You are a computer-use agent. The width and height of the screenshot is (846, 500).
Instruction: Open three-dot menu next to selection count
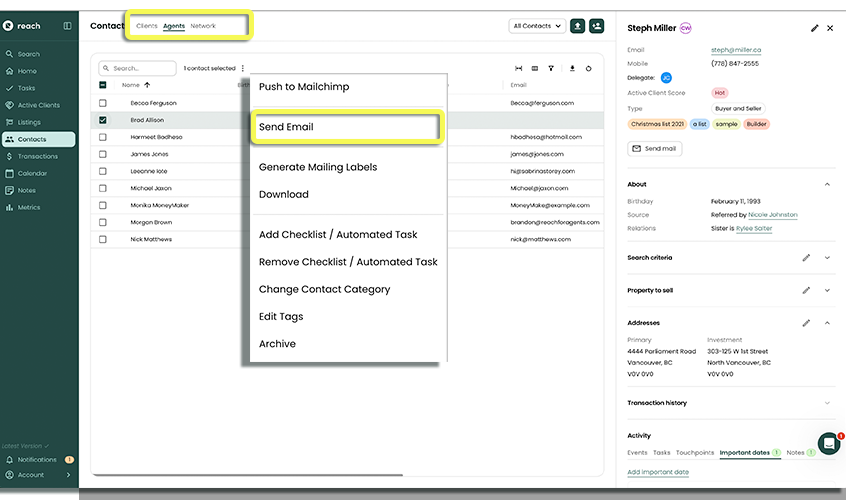point(242,69)
